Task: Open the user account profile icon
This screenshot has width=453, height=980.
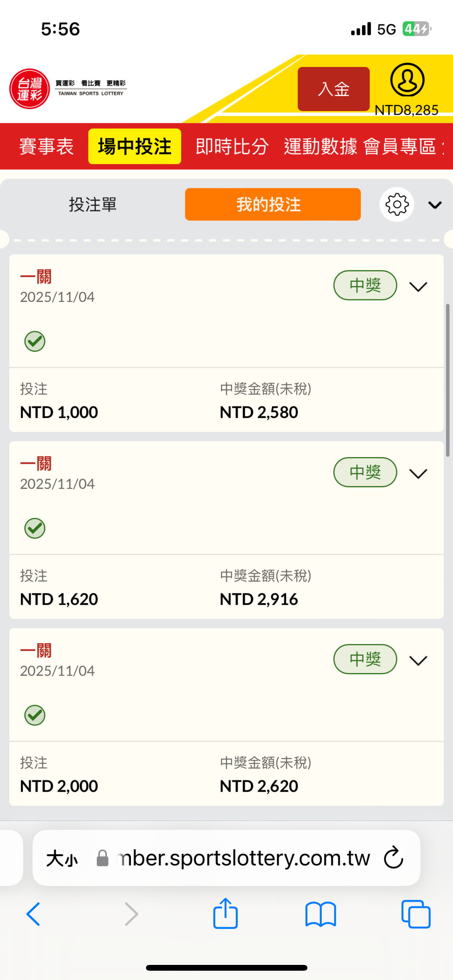Action: click(x=407, y=80)
